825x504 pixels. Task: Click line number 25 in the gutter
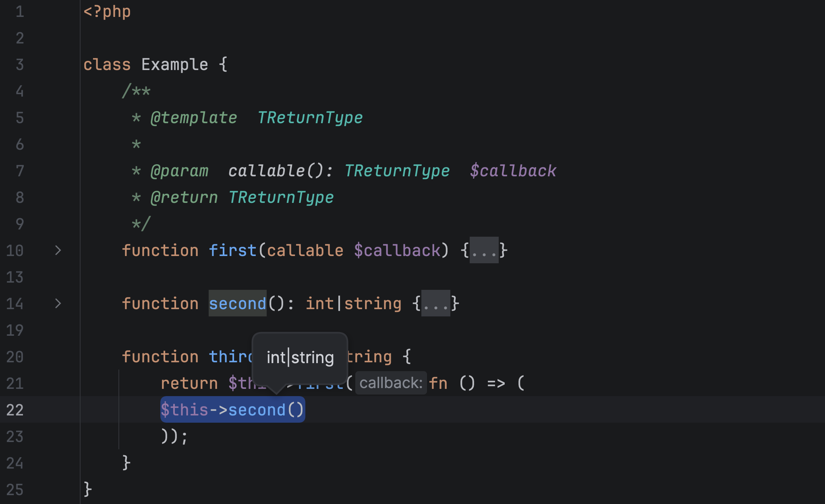pos(15,490)
